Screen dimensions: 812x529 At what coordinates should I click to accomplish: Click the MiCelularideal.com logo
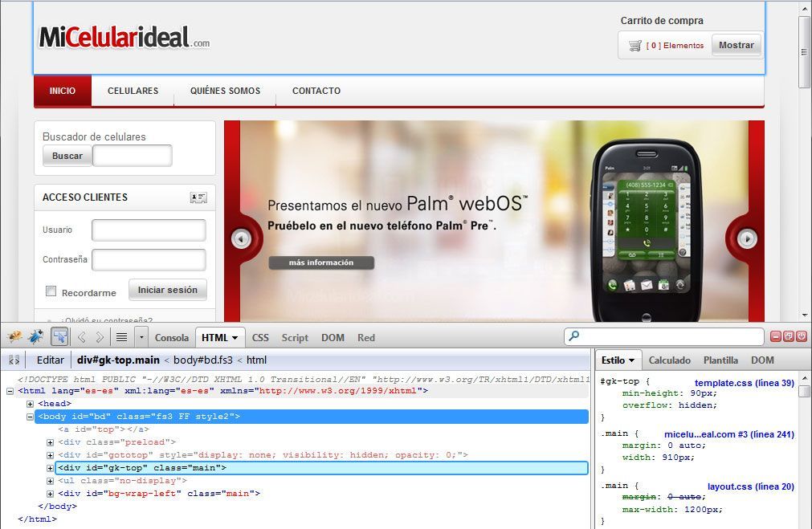click(x=124, y=37)
